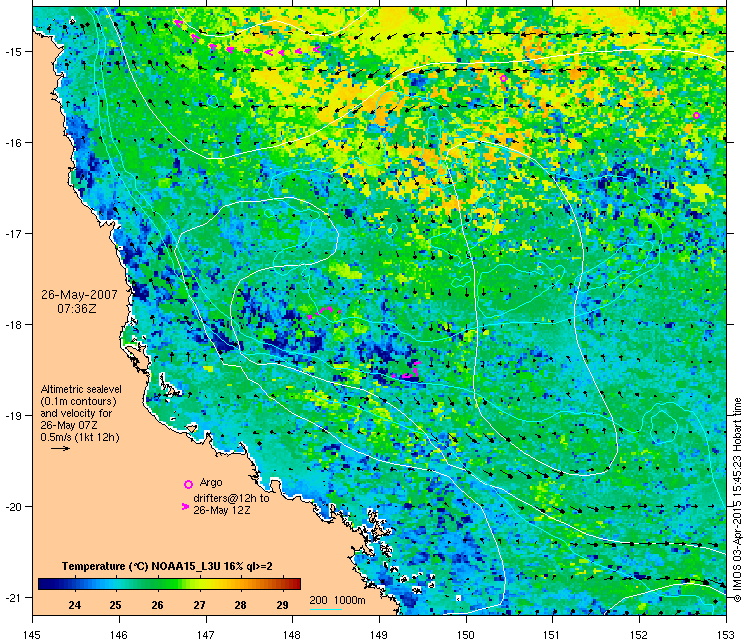
Task: Click the time label 07:36Z
Action: 77,309
